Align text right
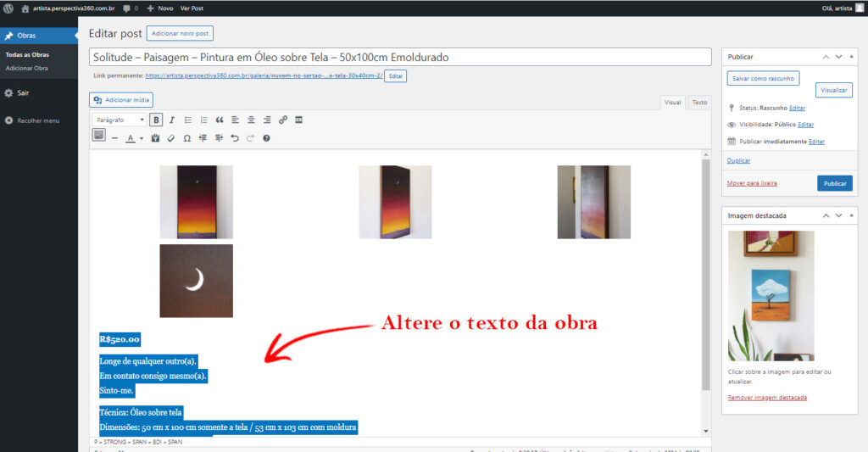 pos(267,120)
